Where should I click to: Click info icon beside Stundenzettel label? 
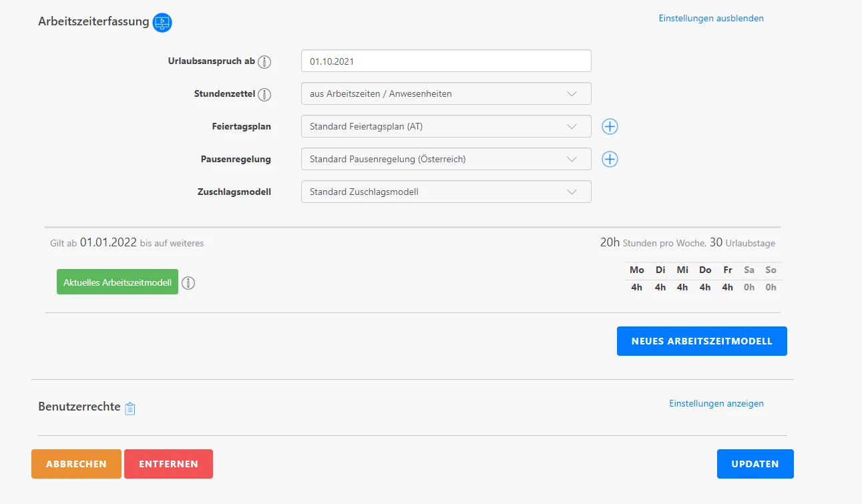(x=265, y=95)
